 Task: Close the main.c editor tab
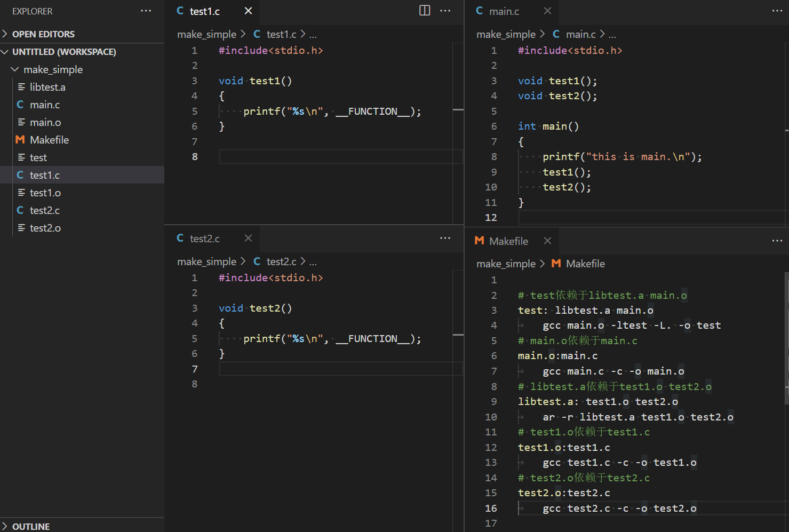[547, 11]
